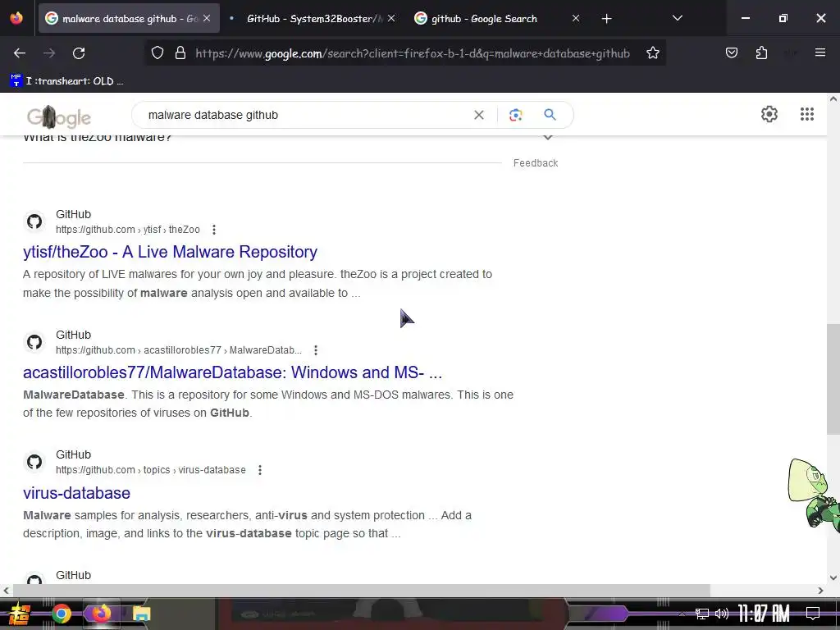Image resolution: width=840 pixels, height=630 pixels.
Task: List all tabs with the dropdown chevron
Action: click(677, 18)
